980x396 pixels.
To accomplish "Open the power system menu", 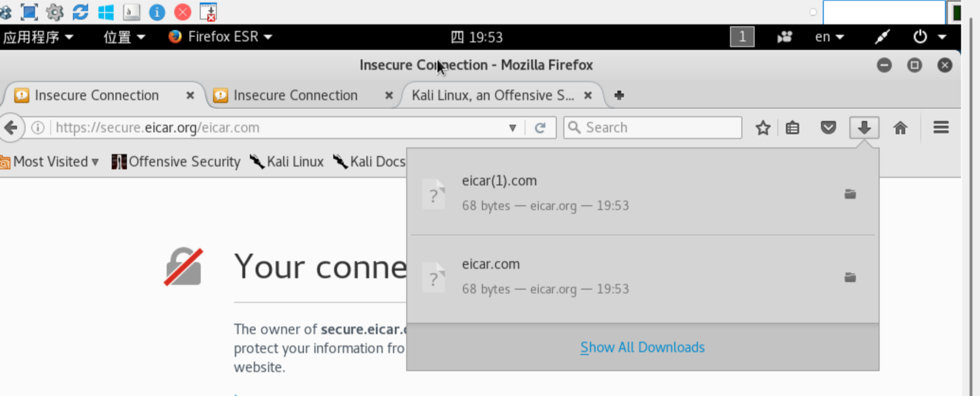I will [x=929, y=37].
